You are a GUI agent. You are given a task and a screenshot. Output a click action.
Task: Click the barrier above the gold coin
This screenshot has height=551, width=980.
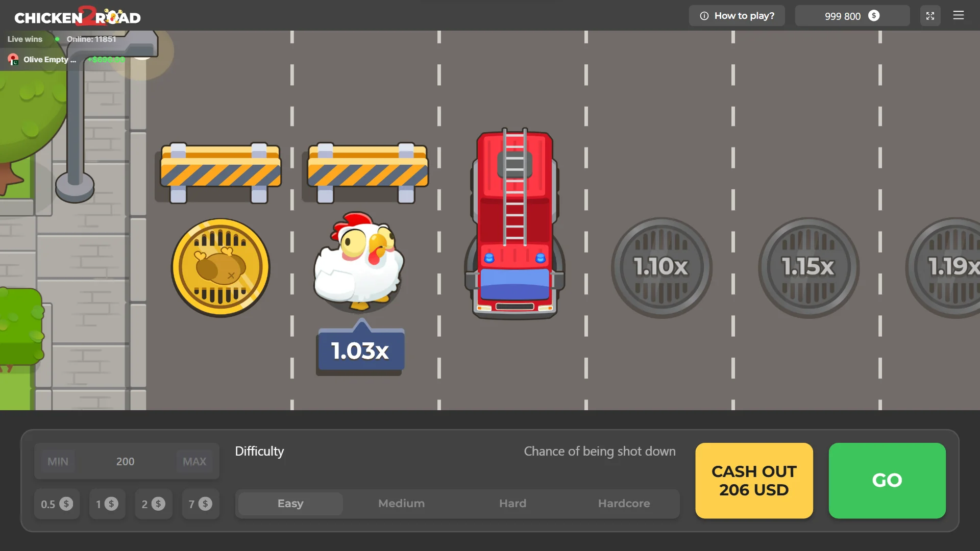pyautogui.click(x=220, y=172)
